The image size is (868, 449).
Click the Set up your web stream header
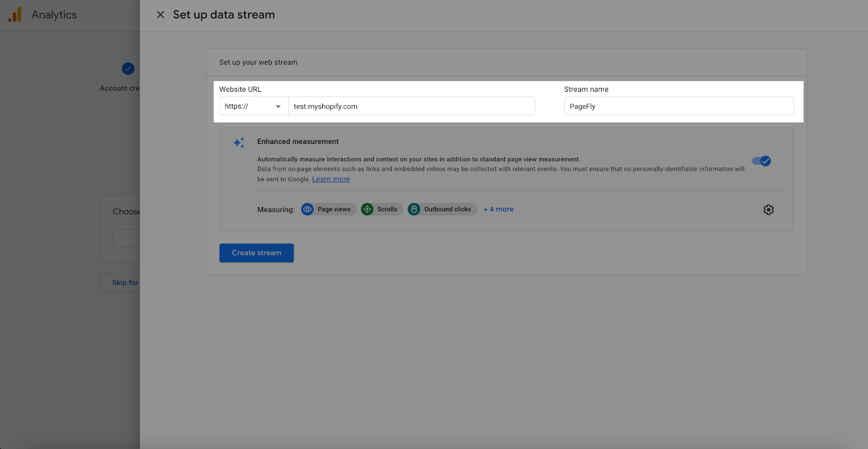(258, 62)
